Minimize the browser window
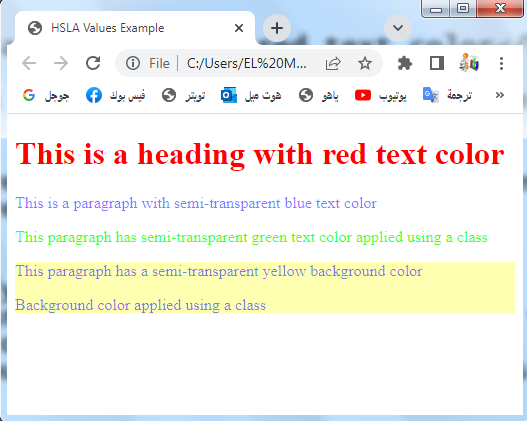Image resolution: width=527 pixels, height=421 pixels. 436,8
